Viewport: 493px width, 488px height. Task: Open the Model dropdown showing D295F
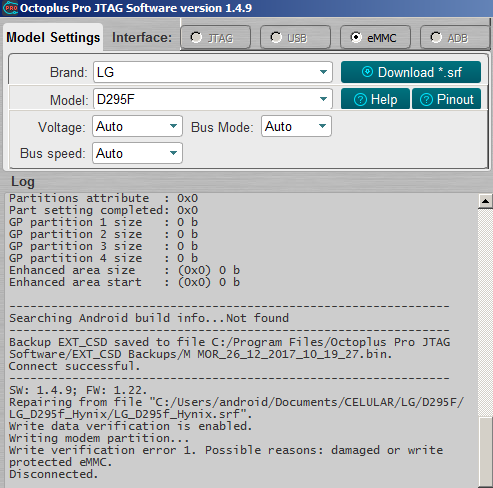tap(213, 99)
